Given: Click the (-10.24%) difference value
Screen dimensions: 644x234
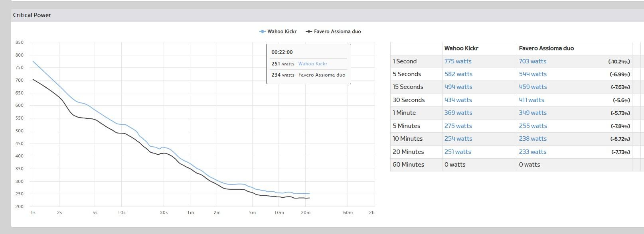Looking at the screenshot, I should (x=619, y=62).
